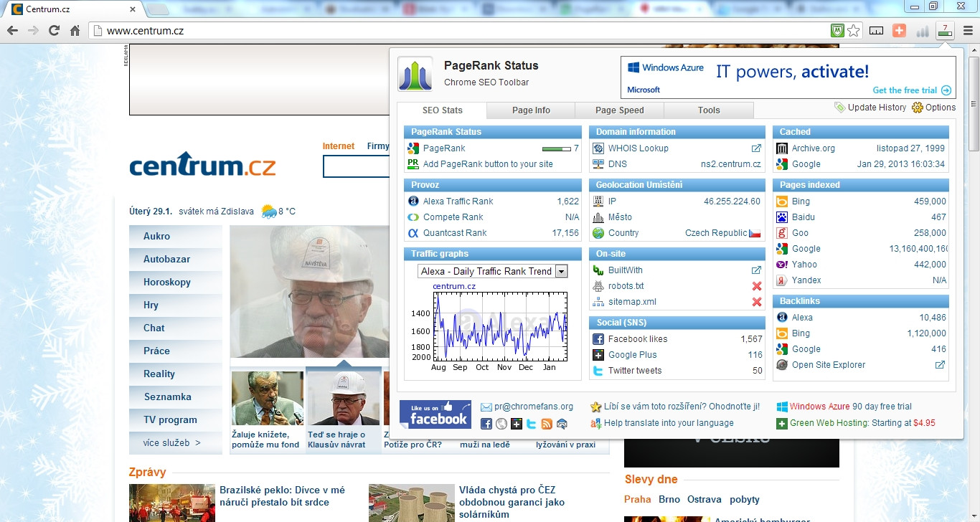The image size is (980, 522).
Task: Click the 'Green Web Hosting' offer link
Action: [x=862, y=423]
